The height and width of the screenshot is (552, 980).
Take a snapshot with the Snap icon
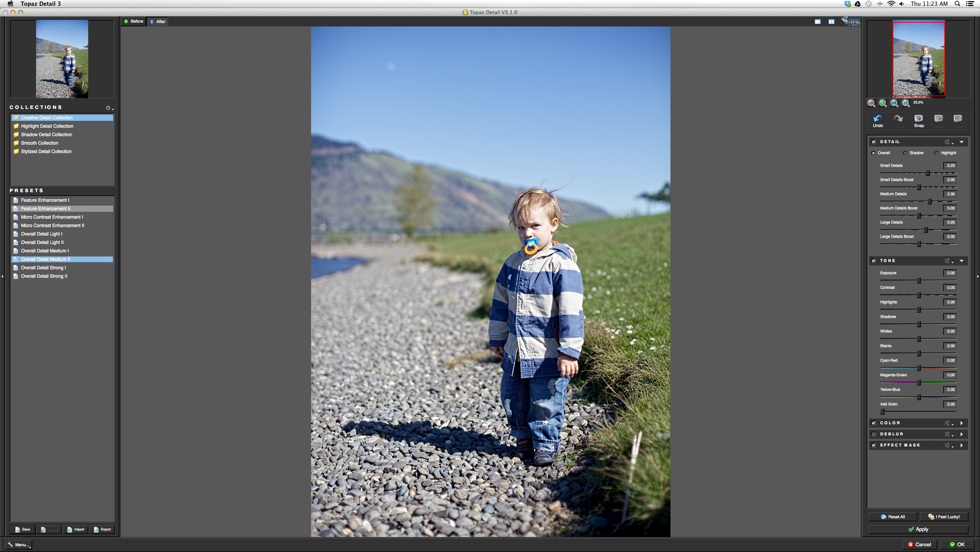point(919,119)
